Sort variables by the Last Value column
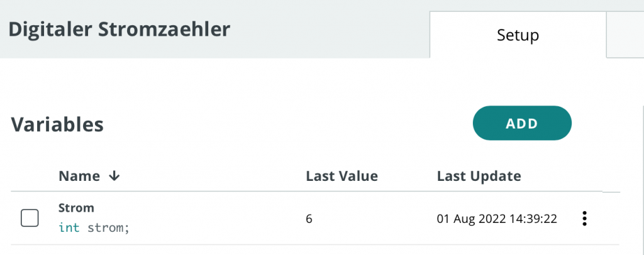The width and height of the screenshot is (644, 255). [x=341, y=176]
